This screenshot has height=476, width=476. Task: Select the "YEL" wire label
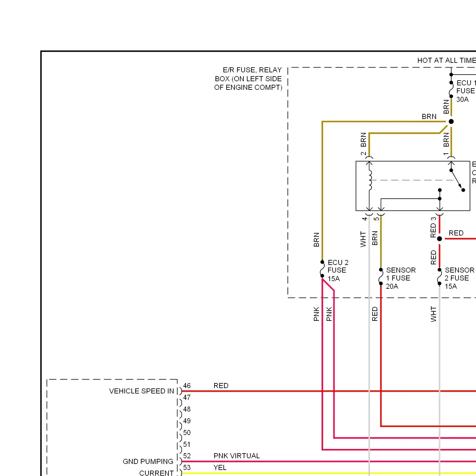tap(220, 467)
